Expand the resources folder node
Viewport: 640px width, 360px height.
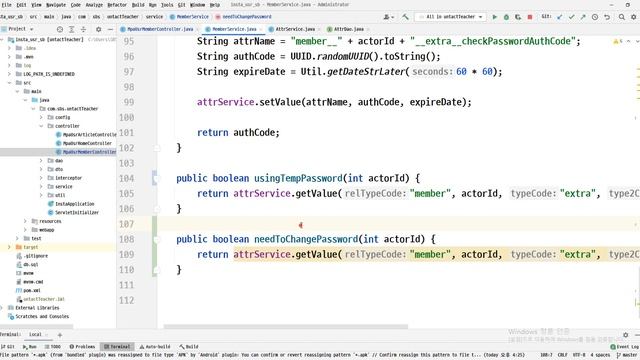[x=25, y=221]
